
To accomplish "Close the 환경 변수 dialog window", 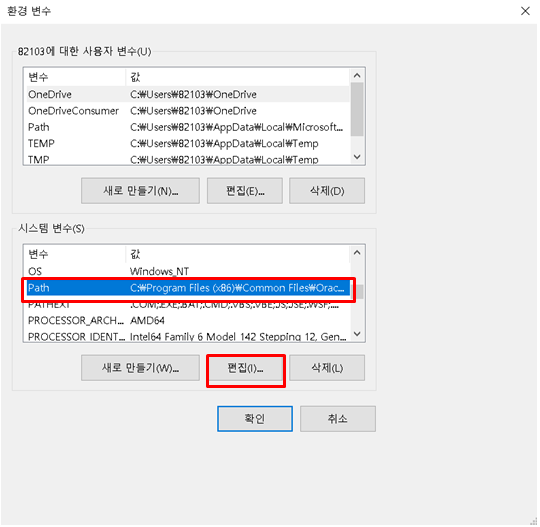I will (525, 11).
